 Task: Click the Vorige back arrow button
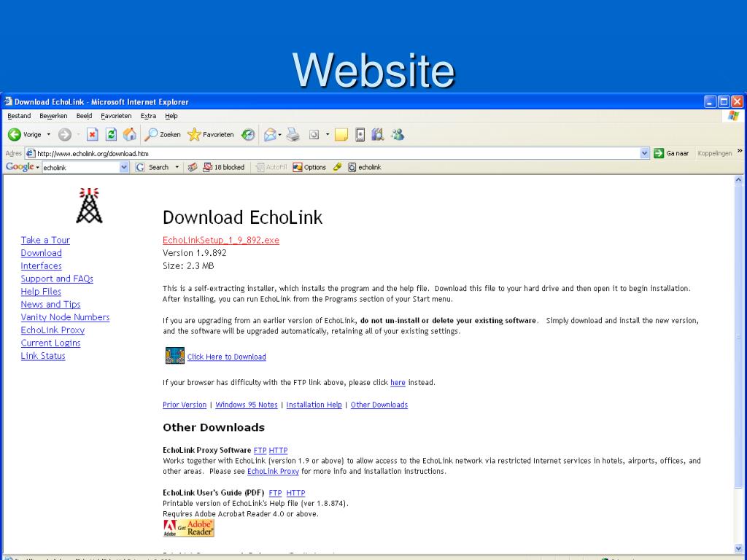(25, 135)
